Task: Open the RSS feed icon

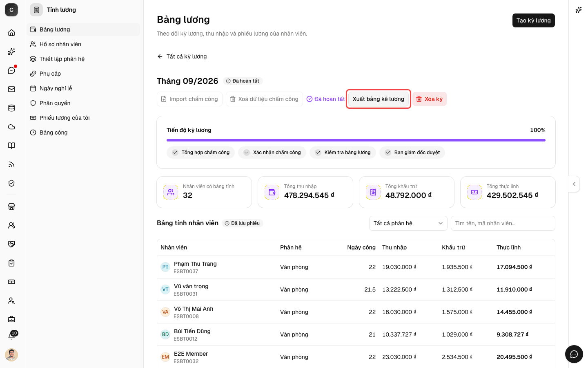Action: click(11, 164)
